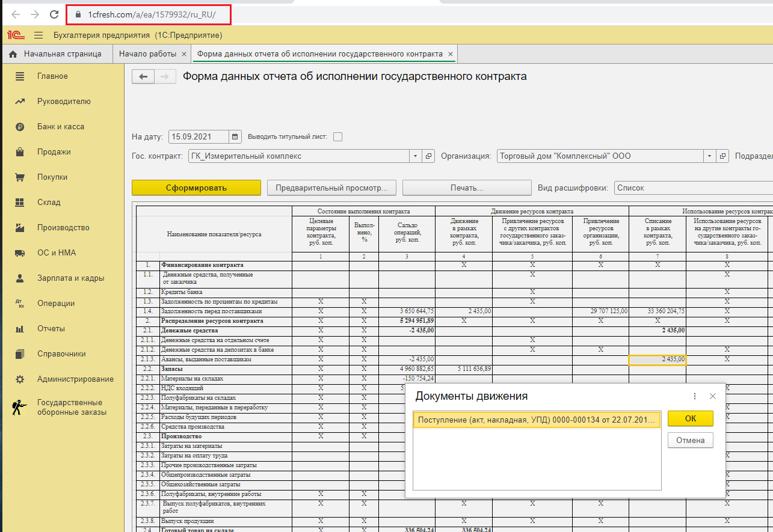This screenshot has width=773, height=532.
Task: Click the Зарплата и кадры person icon
Action: point(20,278)
